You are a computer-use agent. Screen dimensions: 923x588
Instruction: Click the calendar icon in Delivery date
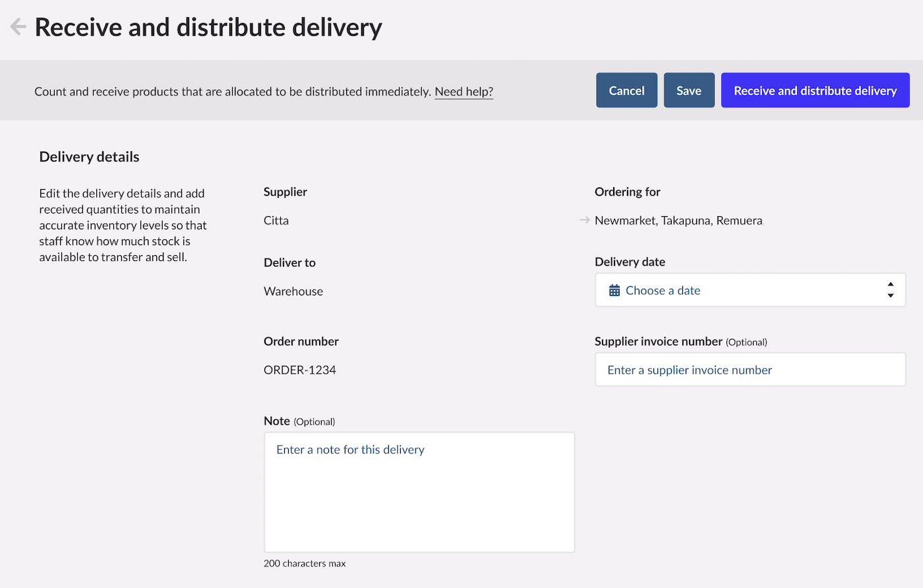[x=614, y=291]
